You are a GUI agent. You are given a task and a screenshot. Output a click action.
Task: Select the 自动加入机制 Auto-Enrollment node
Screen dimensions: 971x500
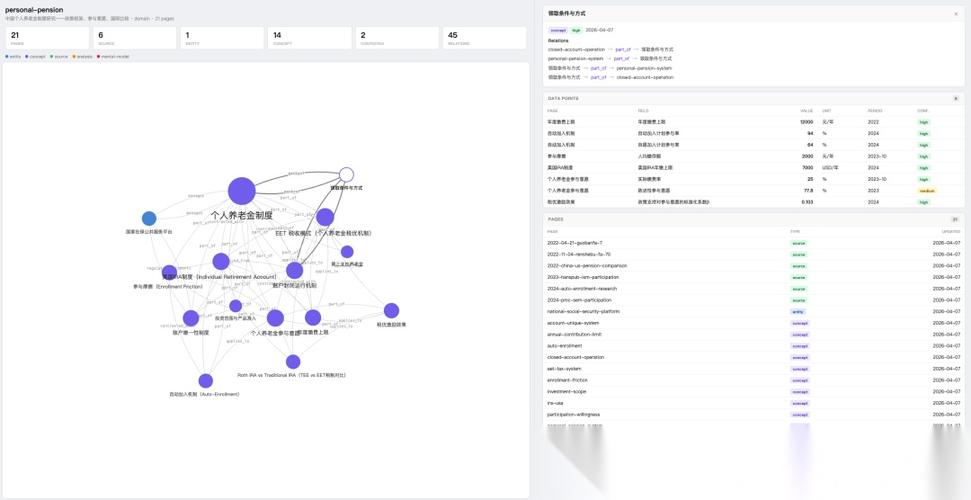tap(206, 380)
